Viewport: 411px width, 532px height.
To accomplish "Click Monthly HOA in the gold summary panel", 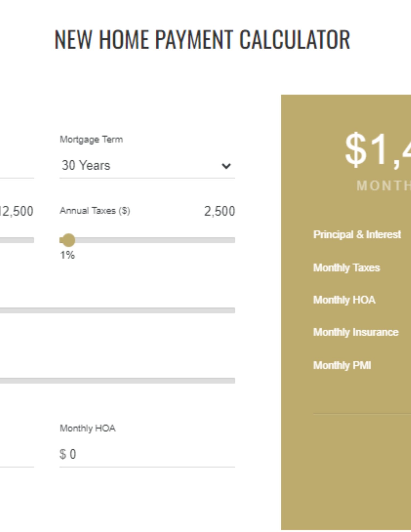I will pos(344,300).
